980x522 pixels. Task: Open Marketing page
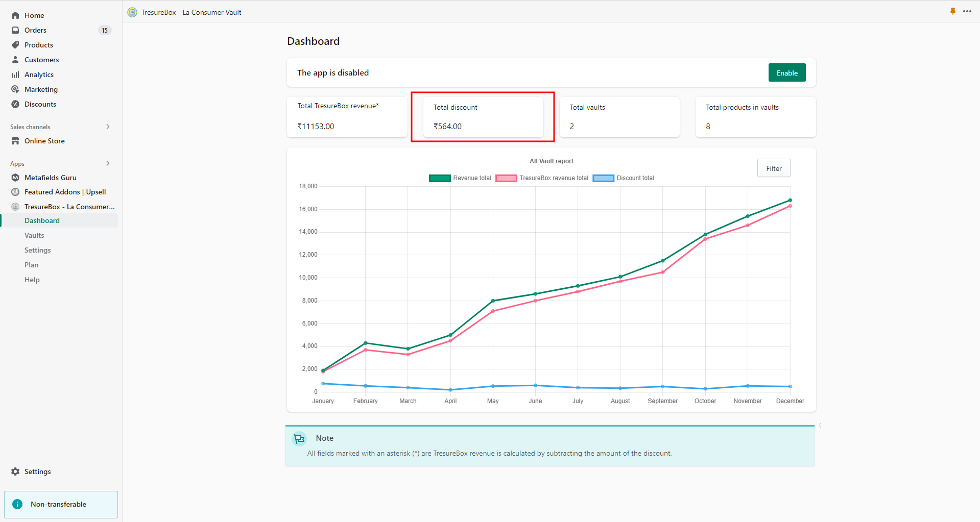41,89
